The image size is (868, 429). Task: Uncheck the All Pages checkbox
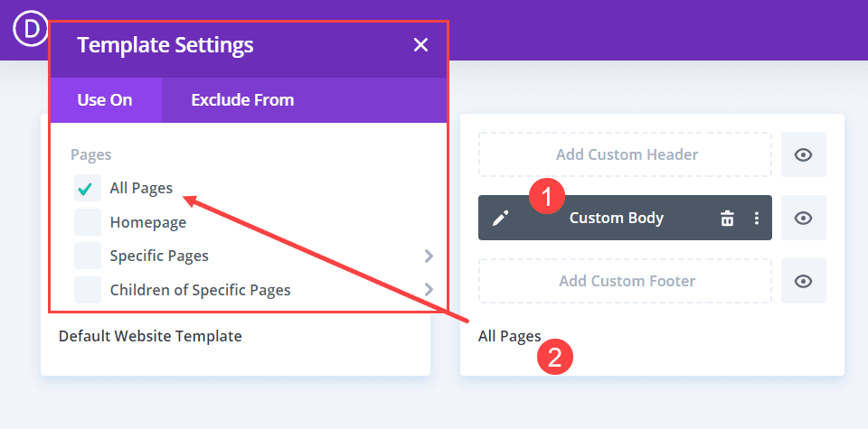[x=88, y=189]
